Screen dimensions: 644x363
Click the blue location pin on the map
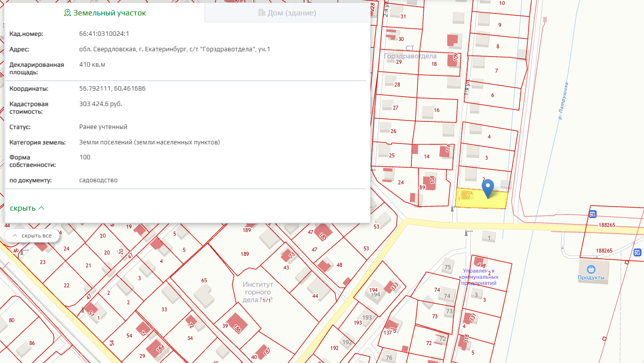pyautogui.click(x=488, y=188)
